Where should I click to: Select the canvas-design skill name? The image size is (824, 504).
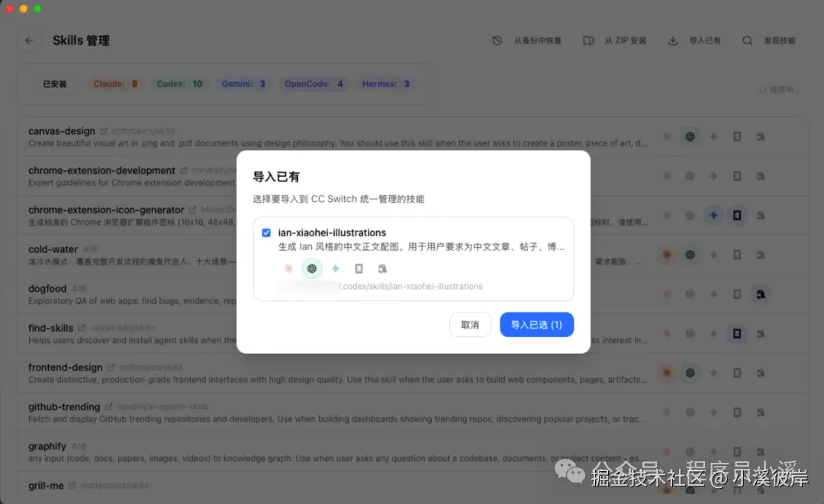click(x=62, y=130)
